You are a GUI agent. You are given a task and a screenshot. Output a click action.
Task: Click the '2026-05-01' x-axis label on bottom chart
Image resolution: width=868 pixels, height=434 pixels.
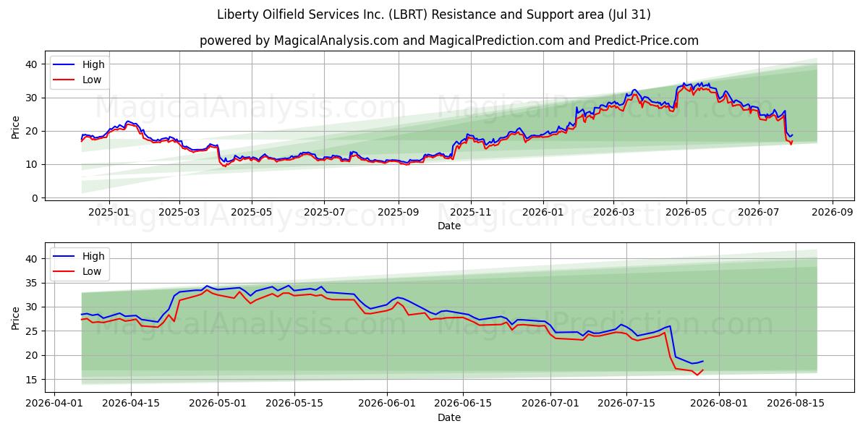click(x=218, y=404)
